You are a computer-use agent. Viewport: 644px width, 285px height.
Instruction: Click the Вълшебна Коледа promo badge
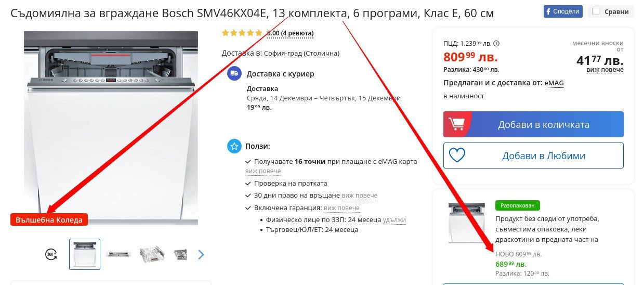coord(49,219)
